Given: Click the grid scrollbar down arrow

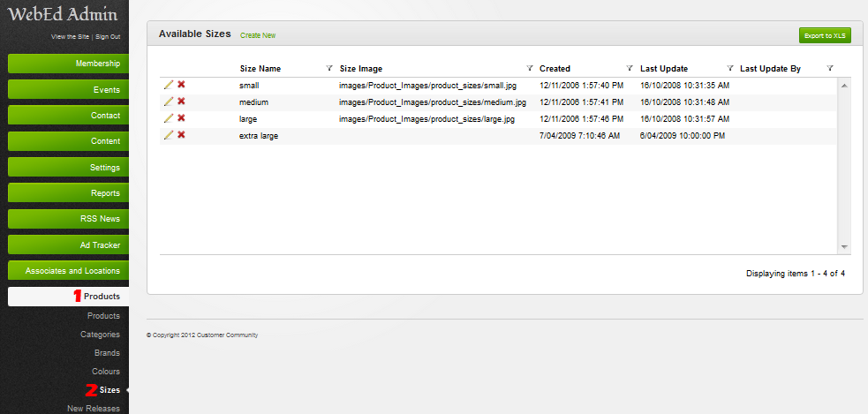Looking at the screenshot, I should pyautogui.click(x=844, y=246).
